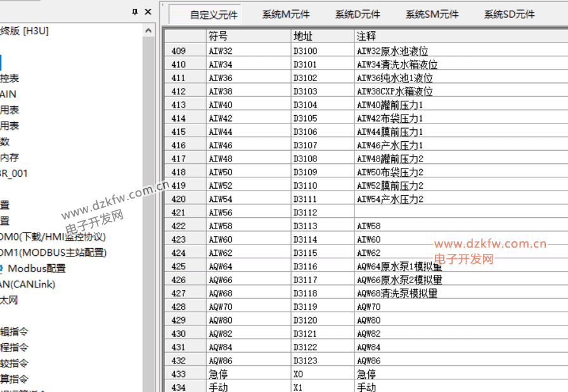Pin the project panel with pushpin icon
The width and height of the screenshot is (568, 392).
point(135,12)
